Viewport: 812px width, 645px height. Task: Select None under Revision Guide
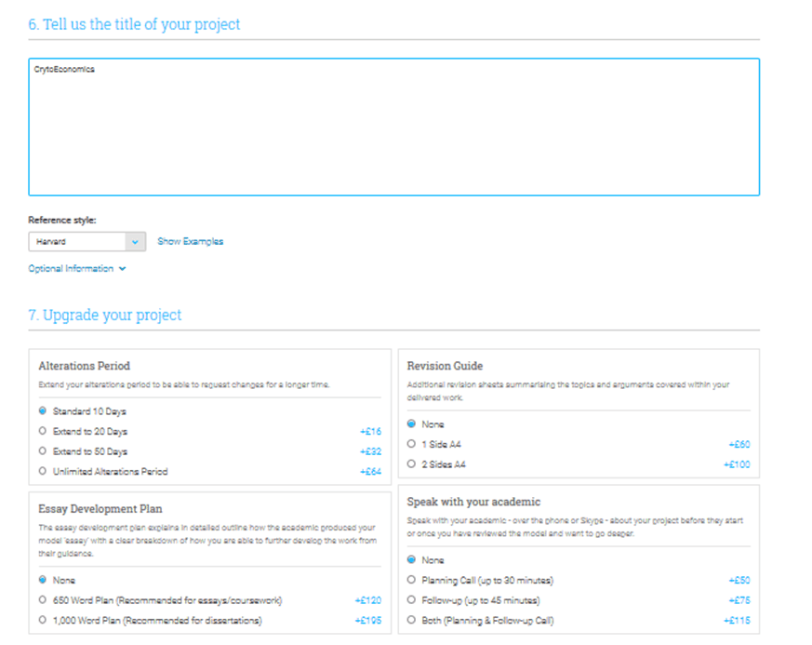pos(412,424)
